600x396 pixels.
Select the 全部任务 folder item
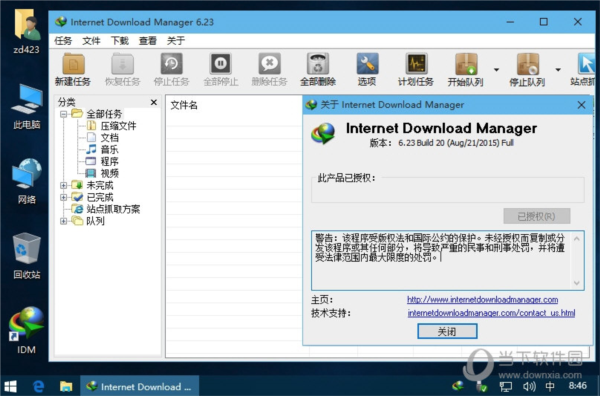click(x=104, y=114)
